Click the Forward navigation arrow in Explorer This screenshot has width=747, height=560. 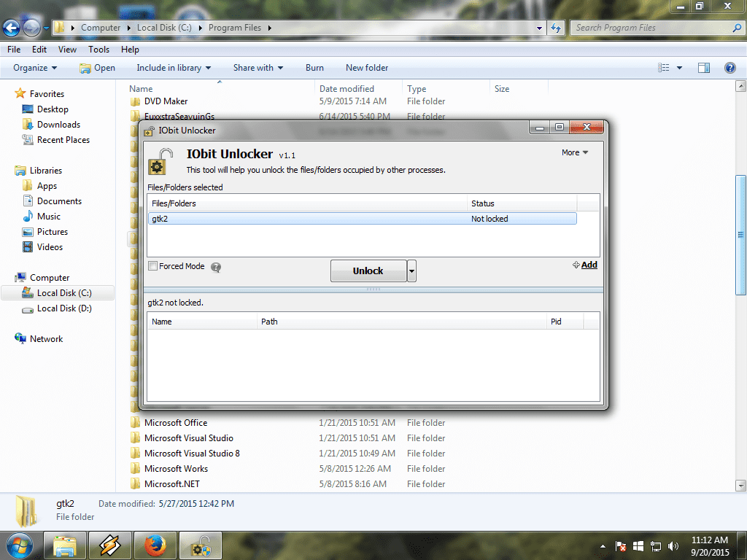(x=31, y=28)
